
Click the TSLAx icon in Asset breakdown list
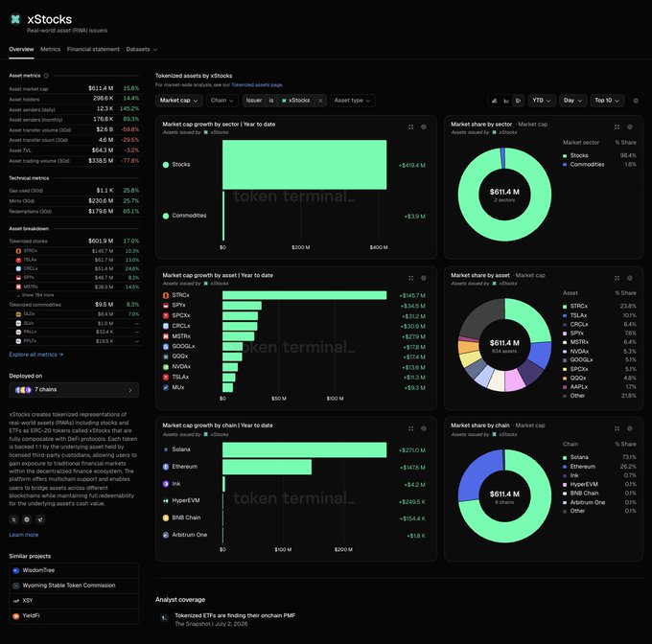pos(18,260)
